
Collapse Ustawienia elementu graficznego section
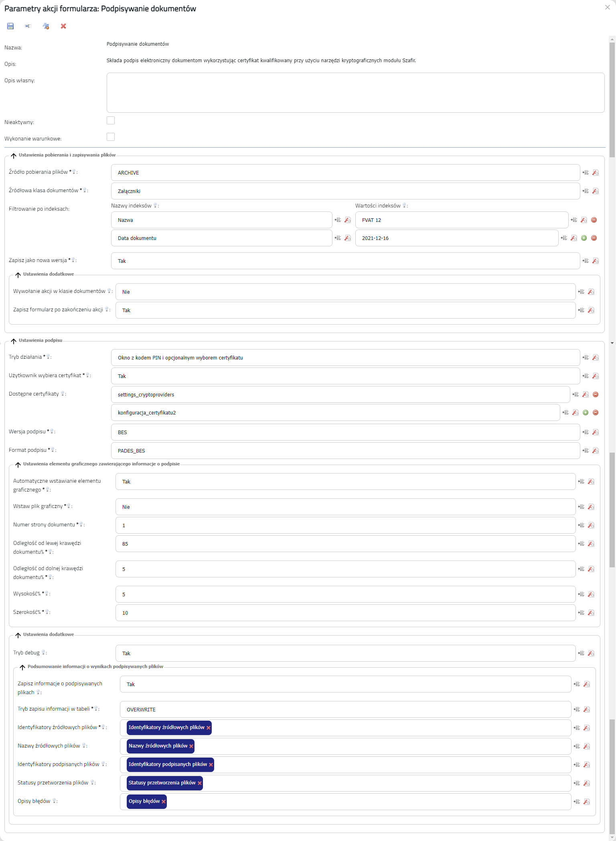tap(18, 465)
